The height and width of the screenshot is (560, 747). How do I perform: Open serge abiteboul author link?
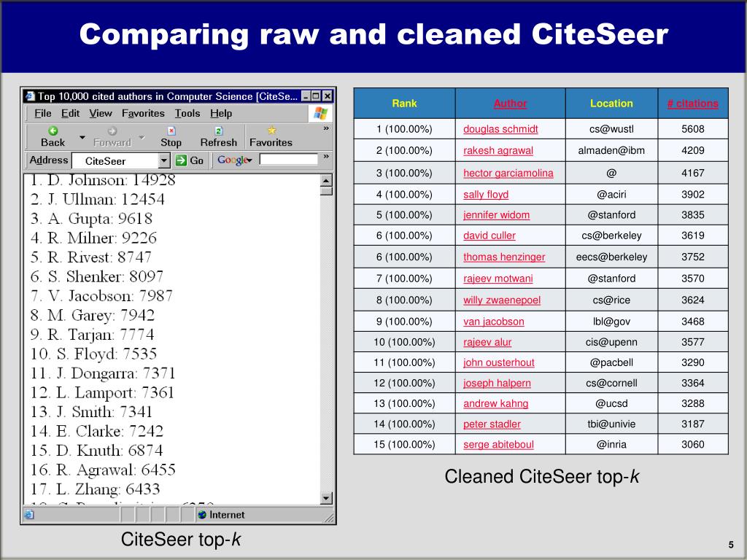pos(498,444)
